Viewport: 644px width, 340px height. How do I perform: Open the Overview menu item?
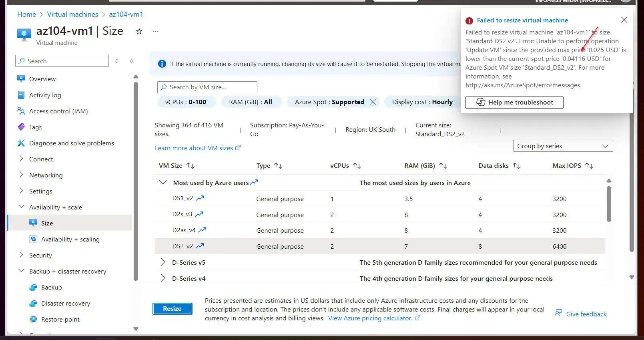(42, 79)
